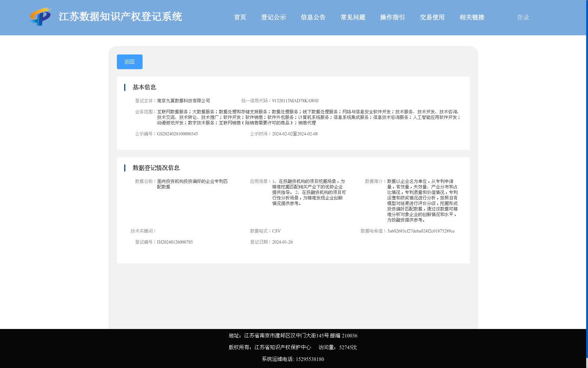The width and height of the screenshot is (588, 368).
Task: Click the 技术关键词 label
Action: click(x=143, y=231)
